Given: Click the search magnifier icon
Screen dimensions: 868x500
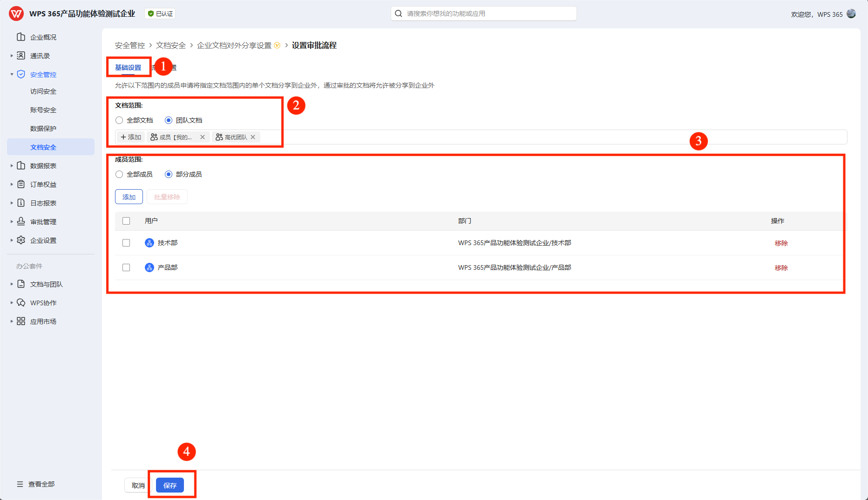Looking at the screenshot, I should click(399, 14).
